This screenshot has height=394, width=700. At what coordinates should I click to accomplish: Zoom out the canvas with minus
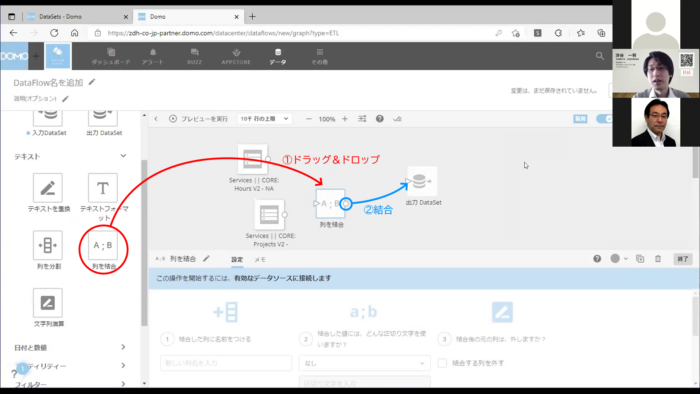coord(308,119)
